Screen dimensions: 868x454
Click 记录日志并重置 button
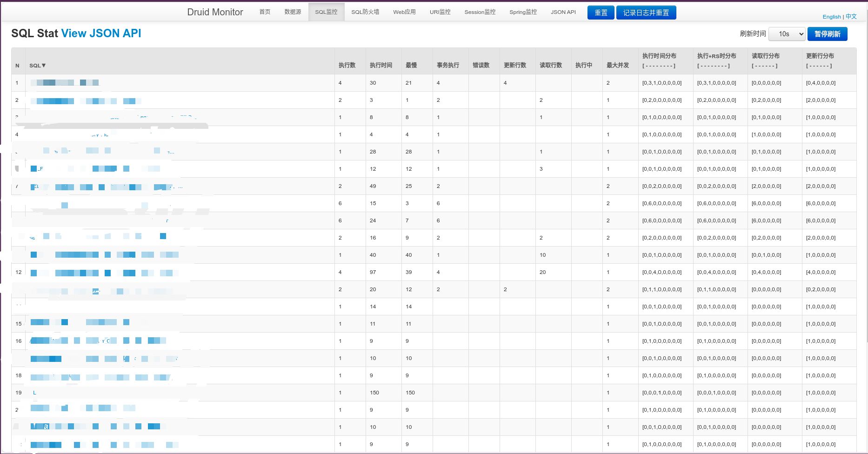[x=646, y=13]
